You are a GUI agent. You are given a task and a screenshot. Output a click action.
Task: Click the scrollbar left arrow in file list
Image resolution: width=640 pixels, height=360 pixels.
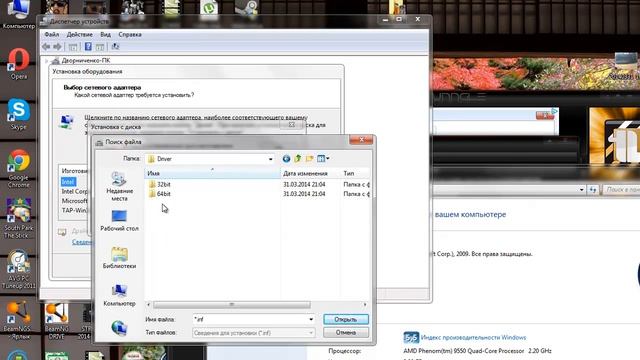[x=149, y=304]
